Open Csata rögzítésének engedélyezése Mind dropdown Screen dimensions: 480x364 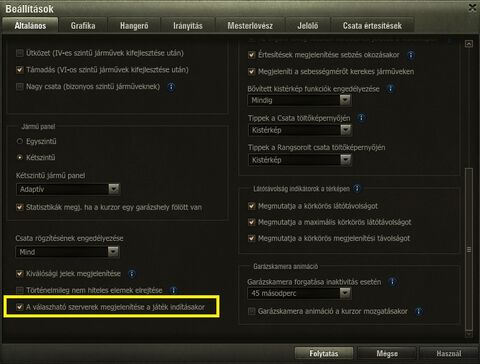(67, 252)
